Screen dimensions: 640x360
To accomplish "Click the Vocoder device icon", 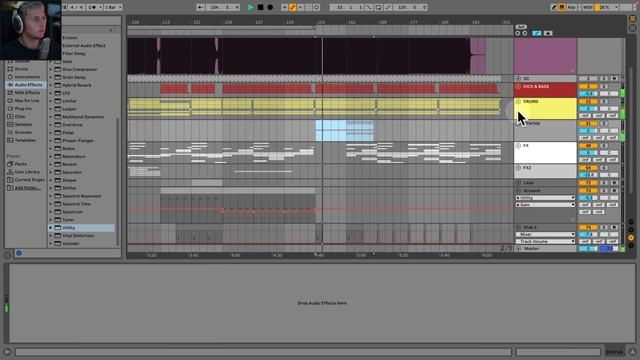I will (x=58, y=243).
